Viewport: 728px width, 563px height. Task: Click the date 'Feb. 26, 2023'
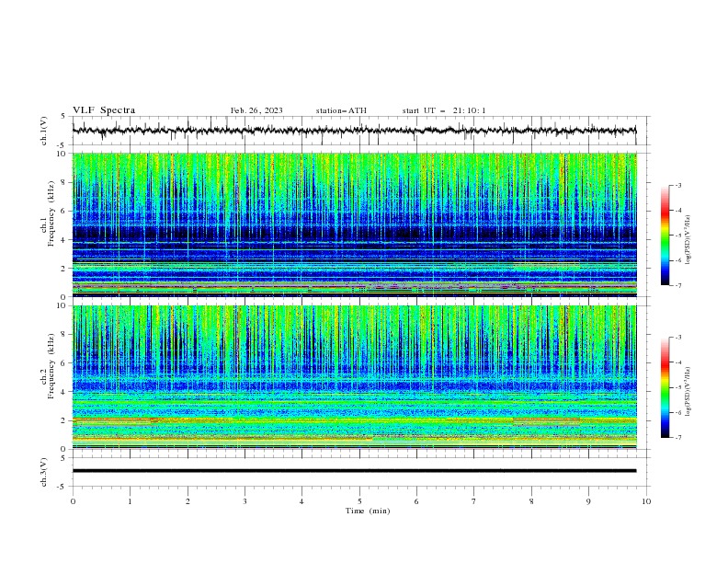tap(256, 110)
